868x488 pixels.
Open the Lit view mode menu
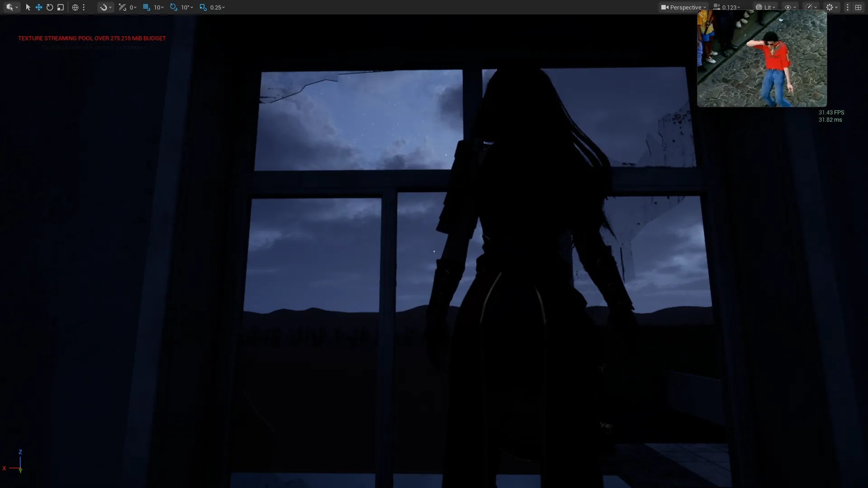[765, 7]
